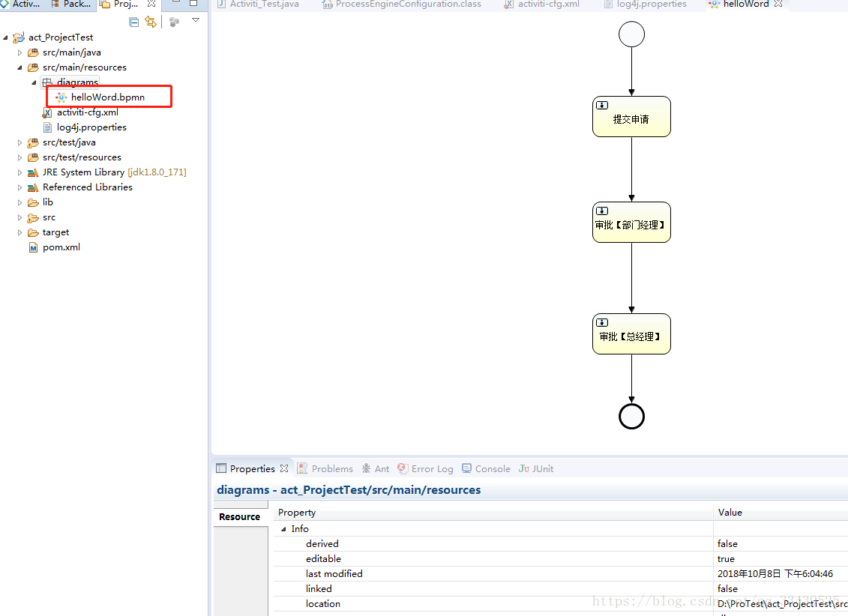Click the working set filter icon in explorer toolbar

pos(174,22)
